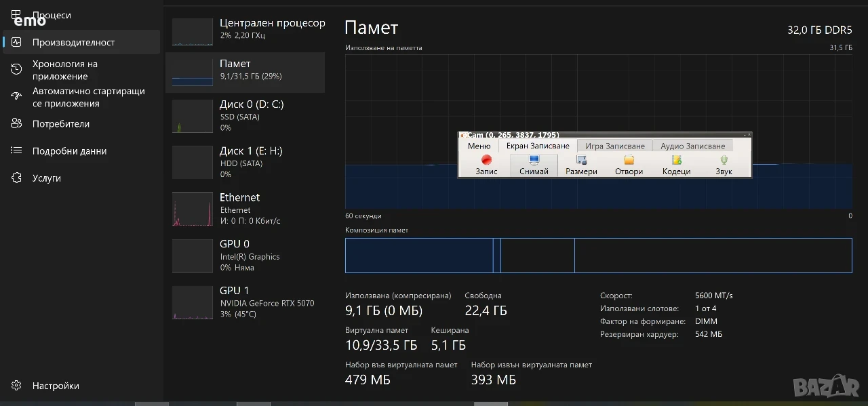The image size is (868, 406).
Task: Select GPU 1 NVIDIA GeForce RTX 5070
Action: pyautogui.click(x=245, y=302)
